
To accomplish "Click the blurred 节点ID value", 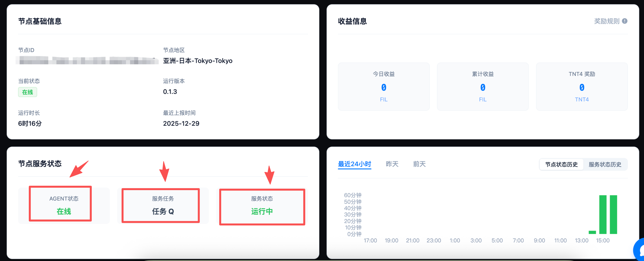I will click(87, 61).
